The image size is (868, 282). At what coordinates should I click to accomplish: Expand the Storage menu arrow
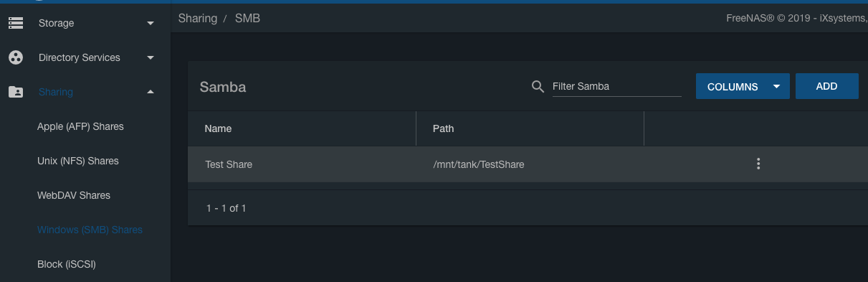151,23
